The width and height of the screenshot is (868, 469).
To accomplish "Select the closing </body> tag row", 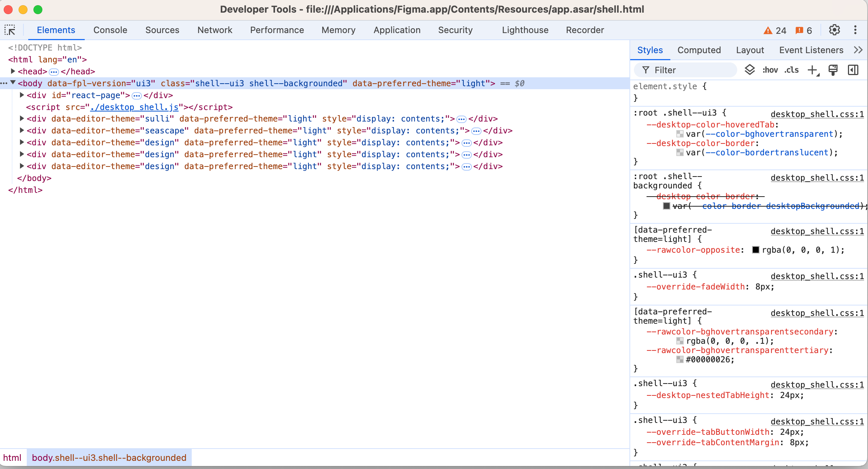I will point(34,178).
